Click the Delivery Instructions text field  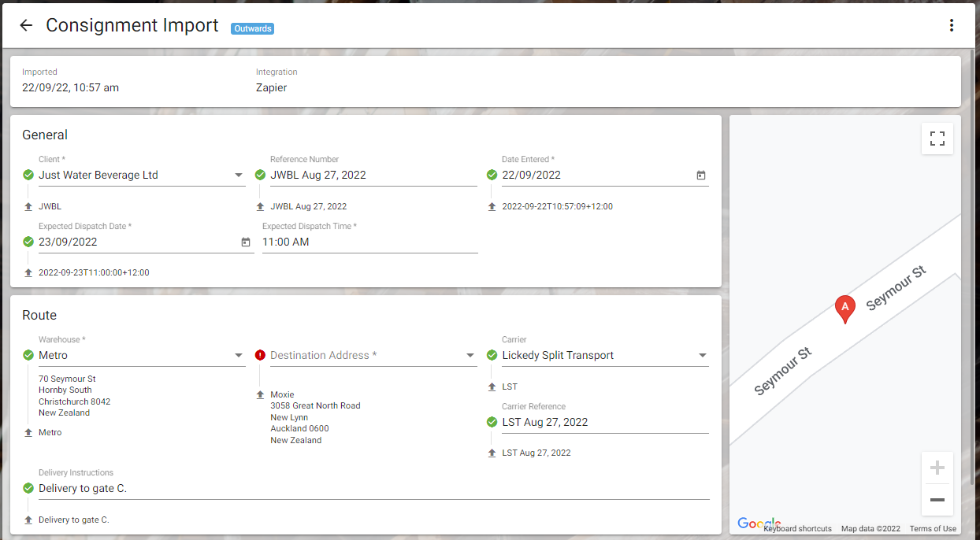(x=374, y=488)
